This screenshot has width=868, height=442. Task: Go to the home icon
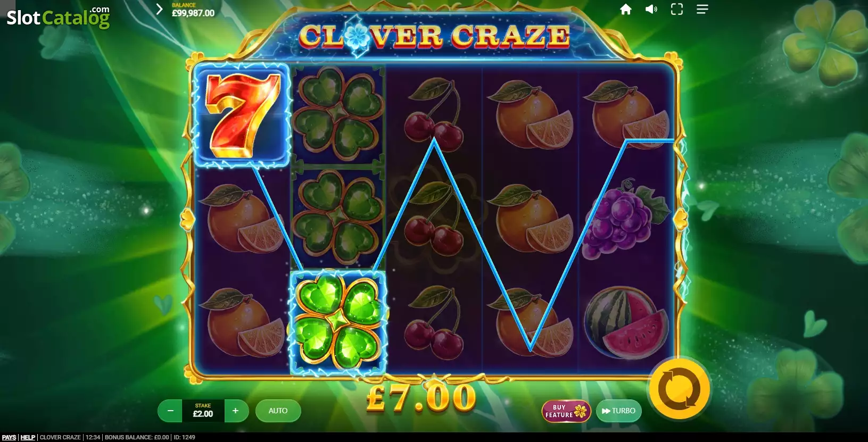(626, 9)
